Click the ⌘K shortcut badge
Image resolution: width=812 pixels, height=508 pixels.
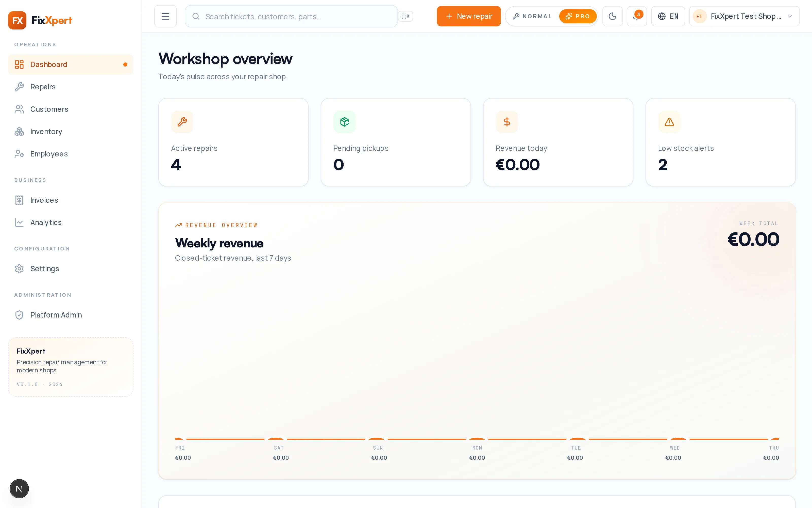[x=405, y=16]
